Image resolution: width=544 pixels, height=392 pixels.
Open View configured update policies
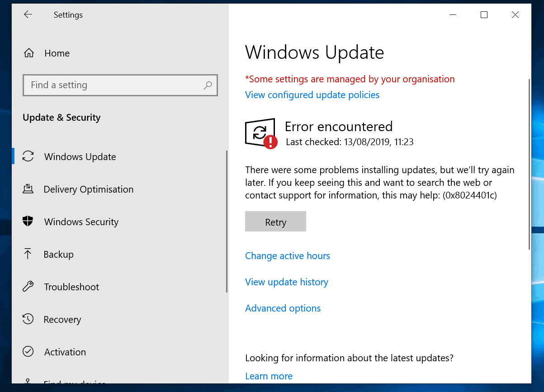tap(312, 94)
